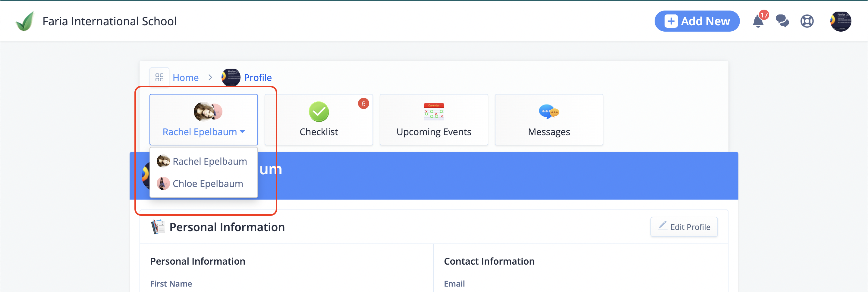868x292 pixels.
Task: Click the help lifebuoy icon
Action: pyautogui.click(x=807, y=21)
